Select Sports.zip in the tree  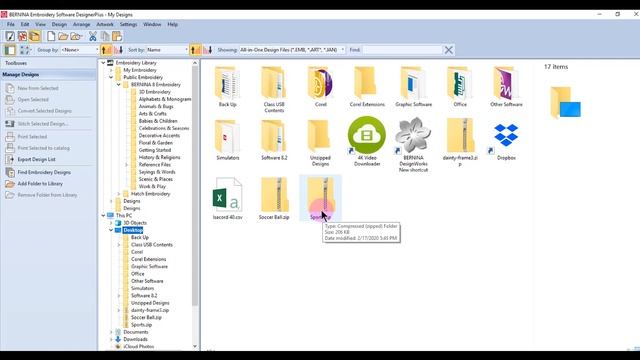coord(141,325)
